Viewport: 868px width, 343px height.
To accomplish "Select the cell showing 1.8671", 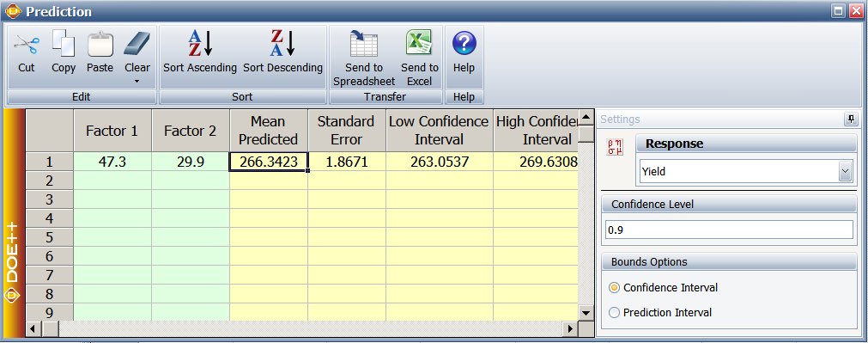I will [347, 162].
